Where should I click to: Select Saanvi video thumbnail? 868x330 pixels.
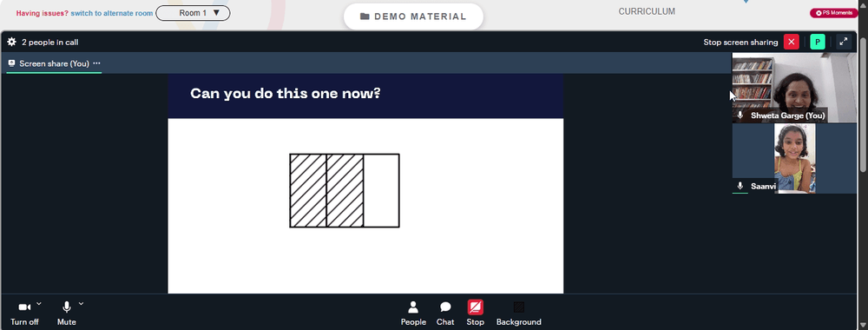point(794,158)
